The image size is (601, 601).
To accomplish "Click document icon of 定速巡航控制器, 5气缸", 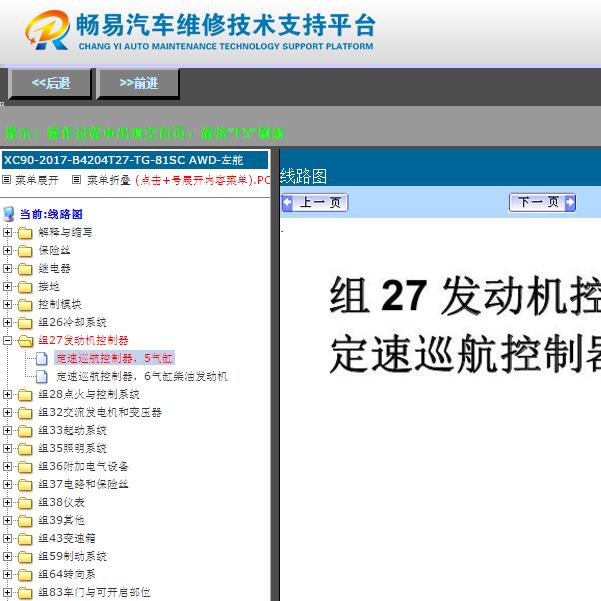I will pyautogui.click(x=42, y=359).
